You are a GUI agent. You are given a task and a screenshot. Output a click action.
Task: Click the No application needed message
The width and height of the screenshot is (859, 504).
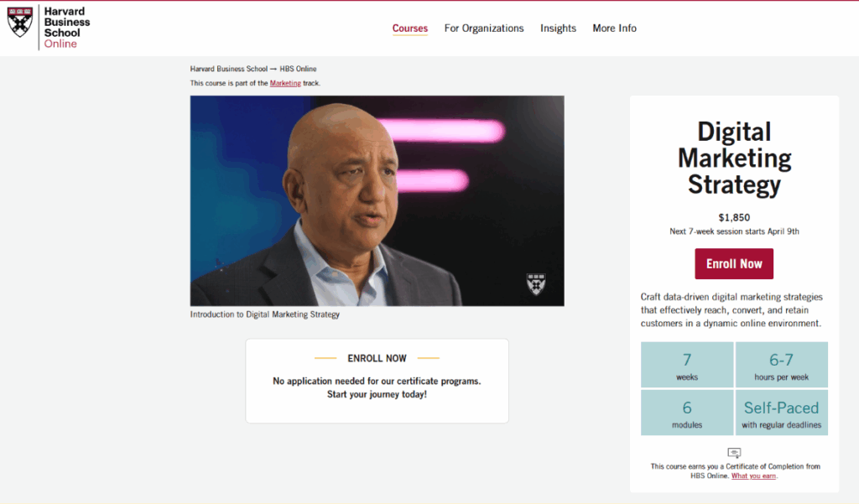[x=377, y=388]
